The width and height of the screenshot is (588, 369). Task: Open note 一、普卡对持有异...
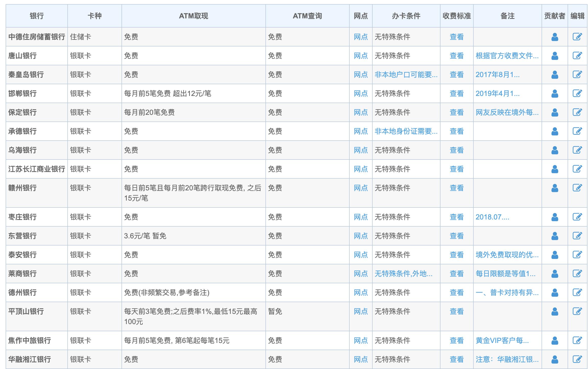507,293
